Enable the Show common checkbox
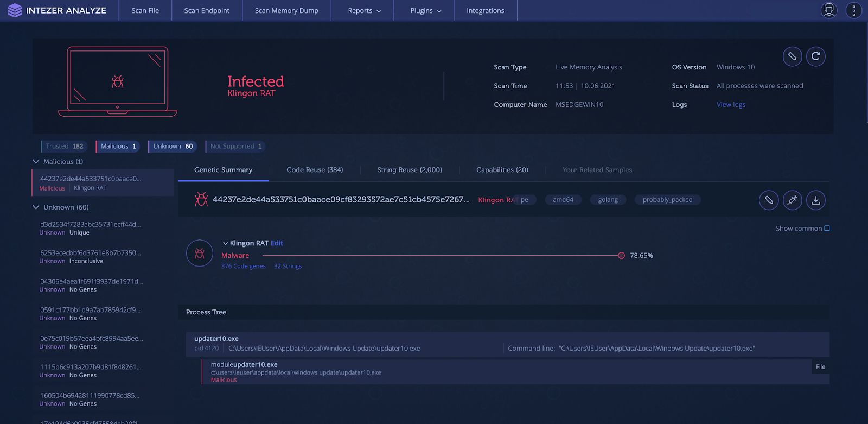This screenshot has width=868, height=424. tap(827, 229)
